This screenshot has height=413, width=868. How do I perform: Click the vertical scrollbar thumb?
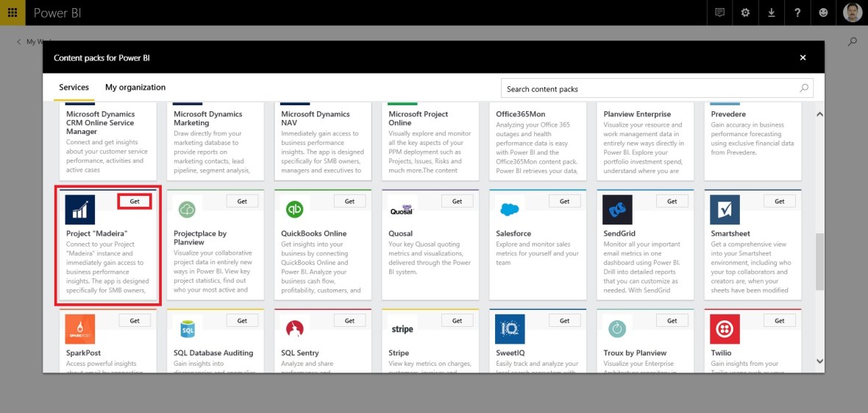click(x=820, y=261)
